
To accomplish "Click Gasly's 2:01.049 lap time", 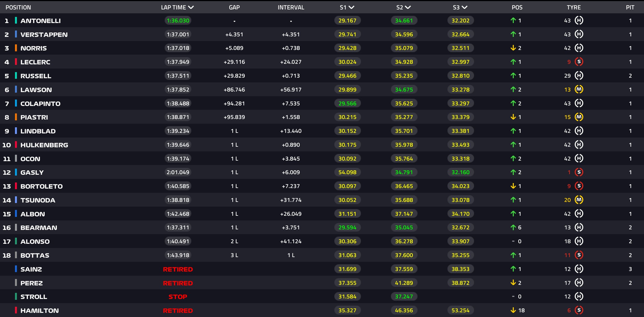I will [x=178, y=172].
